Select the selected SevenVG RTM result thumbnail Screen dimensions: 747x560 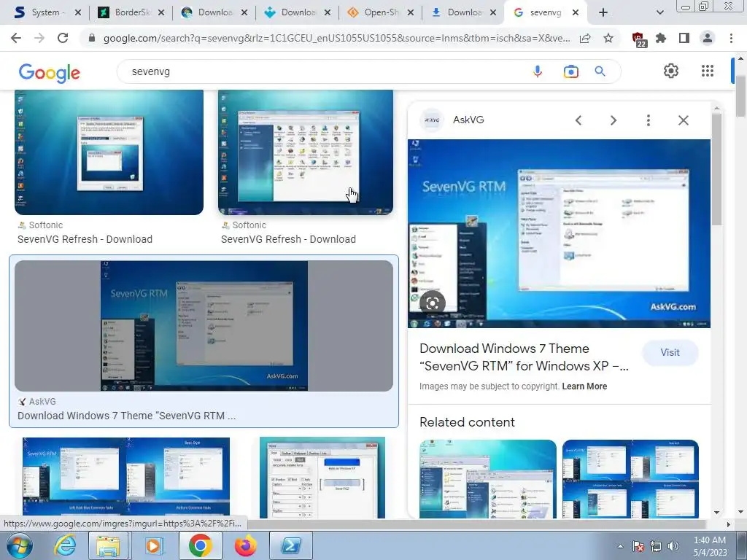204,326
